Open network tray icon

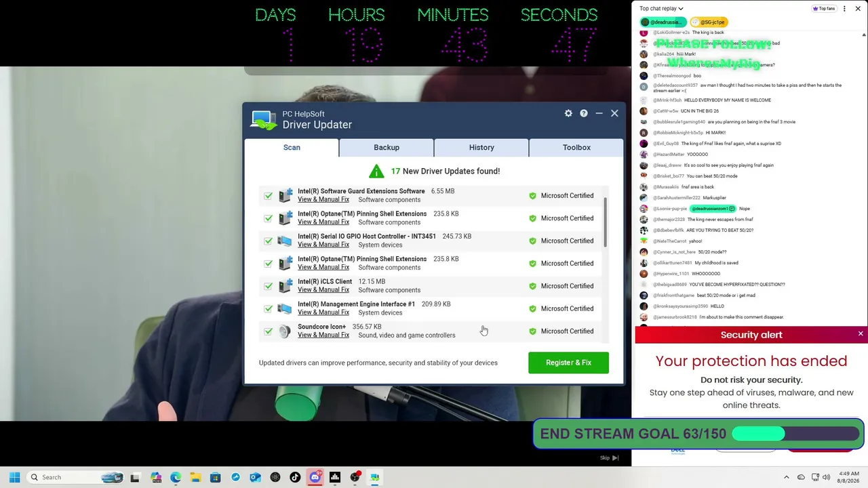click(815, 477)
